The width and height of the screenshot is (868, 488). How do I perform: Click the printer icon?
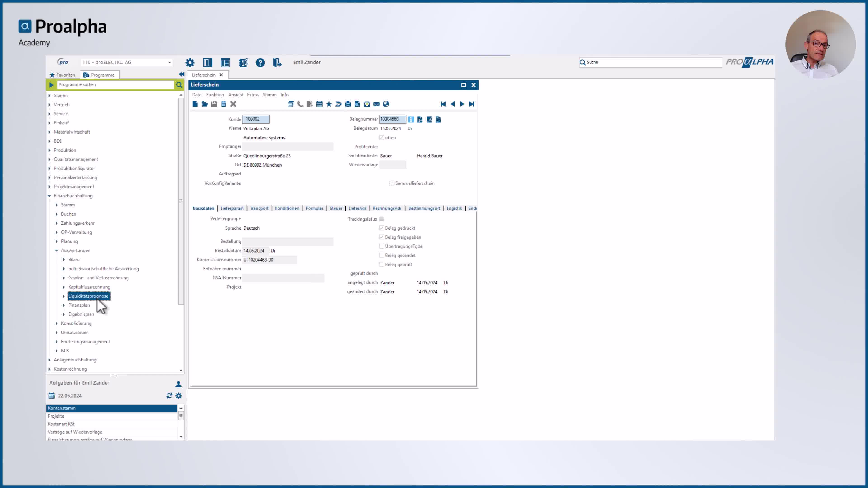[348, 104]
